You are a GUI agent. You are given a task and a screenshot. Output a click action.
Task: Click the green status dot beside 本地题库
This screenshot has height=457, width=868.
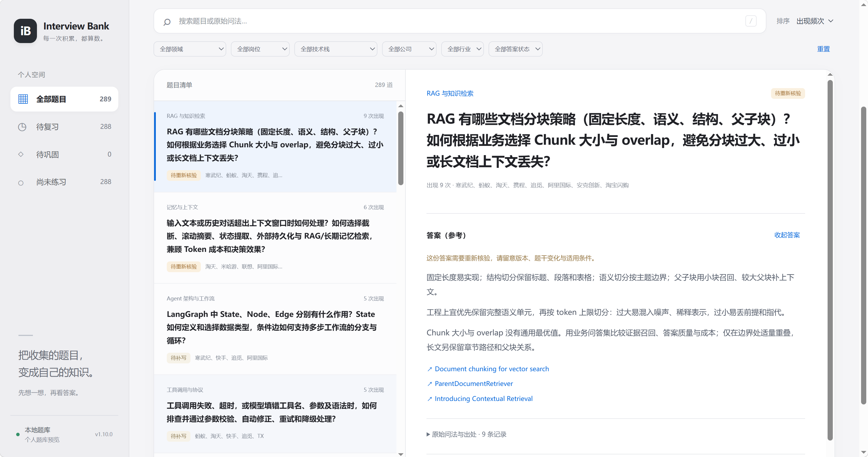[18, 434]
